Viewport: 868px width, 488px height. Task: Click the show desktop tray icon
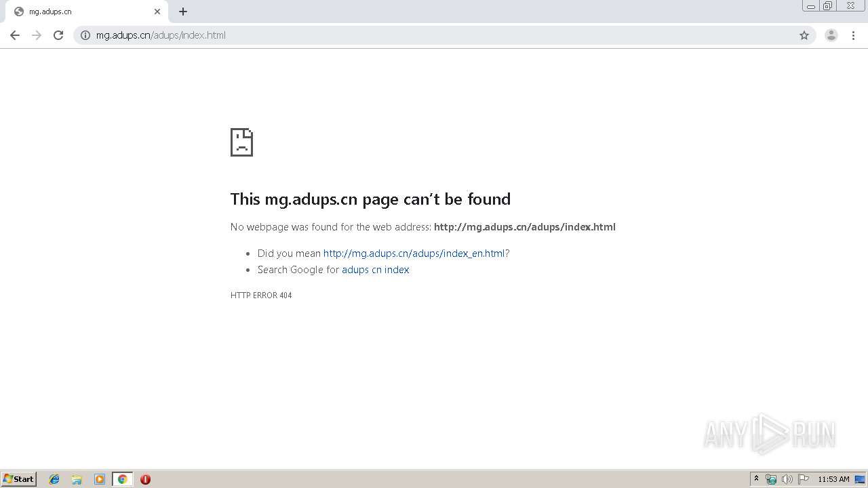coord(860,479)
